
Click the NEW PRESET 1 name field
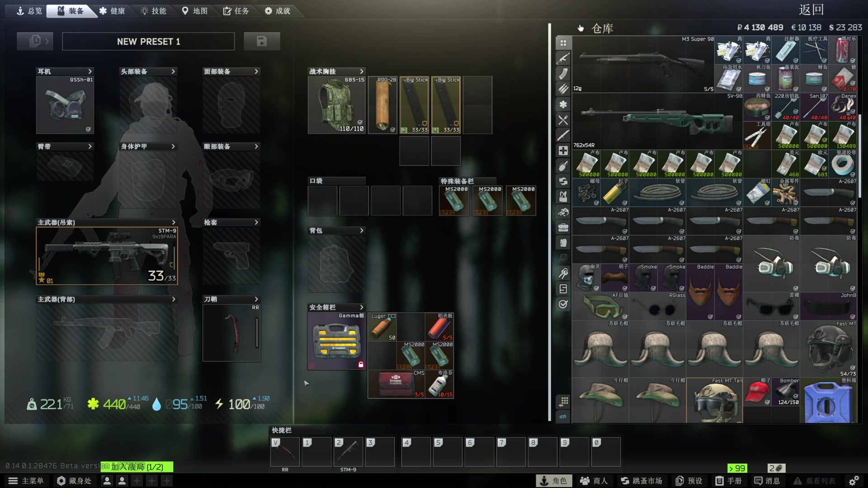(148, 41)
